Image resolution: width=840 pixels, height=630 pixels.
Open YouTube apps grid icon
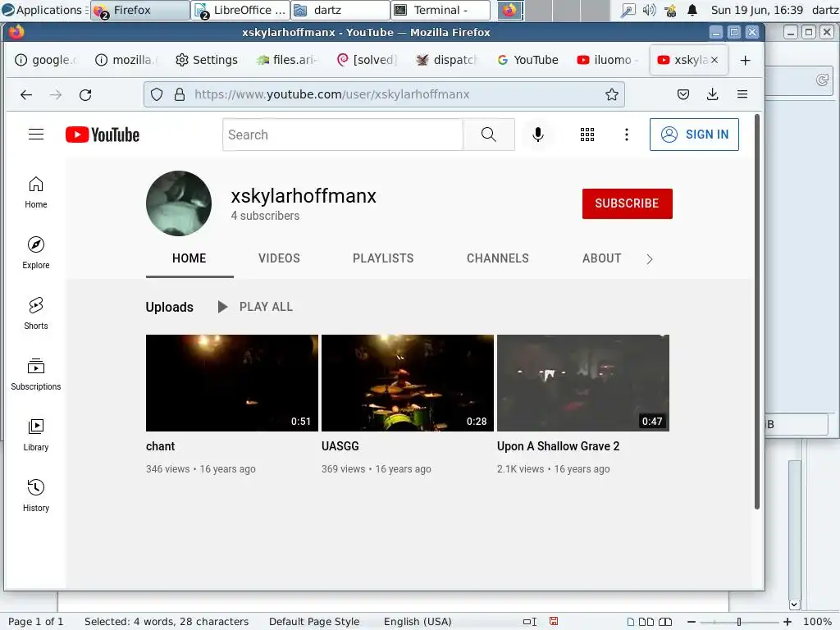click(x=587, y=135)
